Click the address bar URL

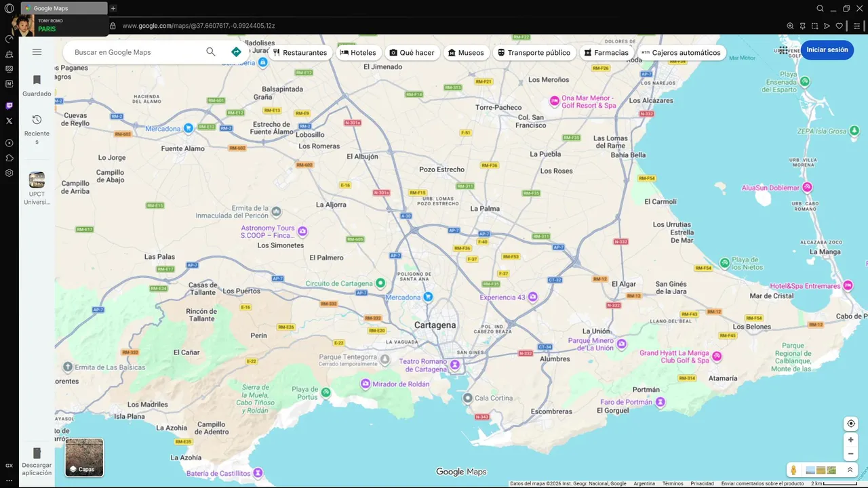tap(199, 26)
